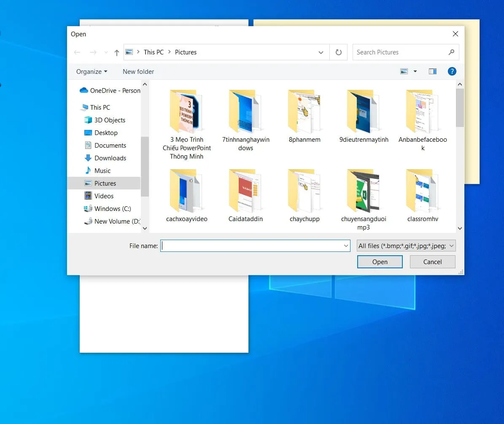
Task: Click inside the File name field
Action: (251, 246)
